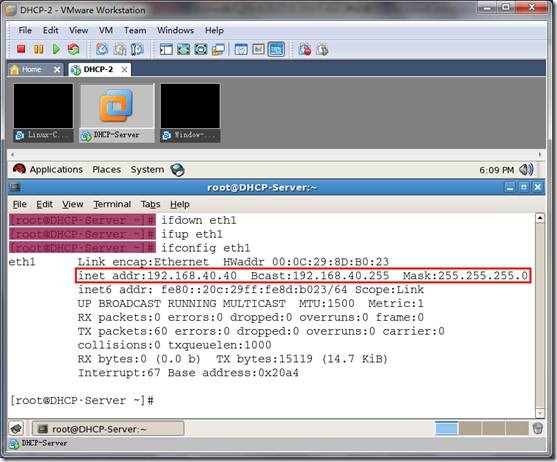This screenshot has width=557, height=462.
Task: Switch to the fourth workspace
Action: 517,428
